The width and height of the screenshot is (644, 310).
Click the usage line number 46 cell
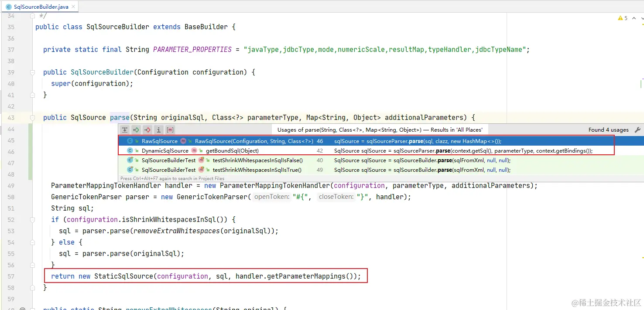320,141
